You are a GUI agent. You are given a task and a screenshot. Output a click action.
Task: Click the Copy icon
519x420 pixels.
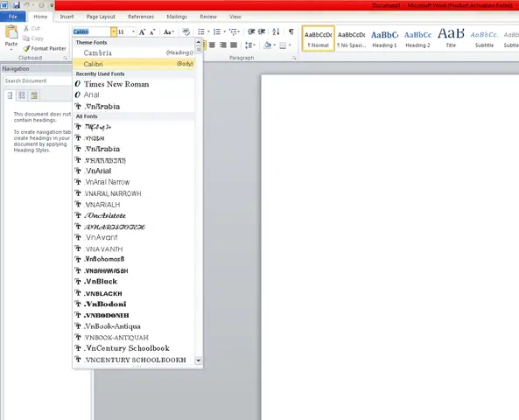(26, 38)
